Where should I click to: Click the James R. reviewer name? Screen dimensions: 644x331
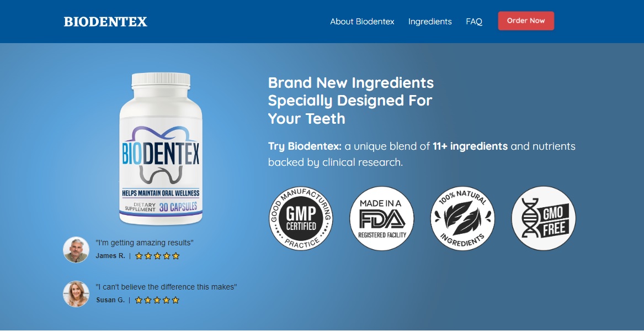110,256
